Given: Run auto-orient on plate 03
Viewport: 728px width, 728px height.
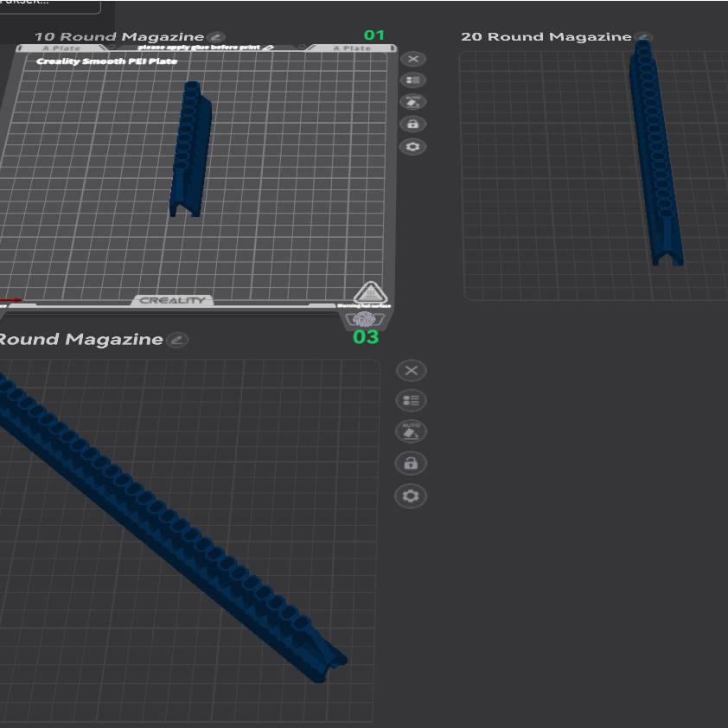Looking at the screenshot, I should coord(411,431).
